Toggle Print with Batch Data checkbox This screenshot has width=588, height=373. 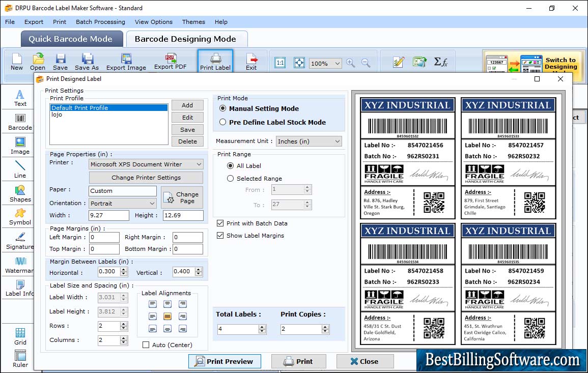tap(220, 223)
